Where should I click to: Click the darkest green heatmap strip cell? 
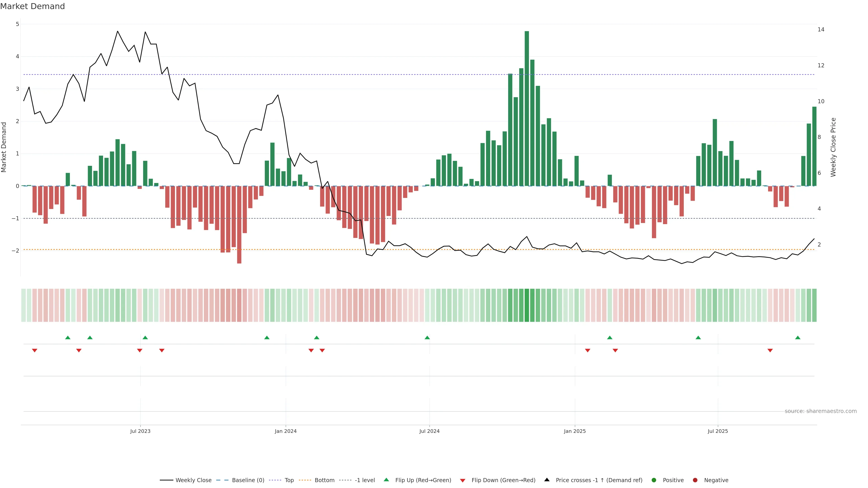point(527,305)
